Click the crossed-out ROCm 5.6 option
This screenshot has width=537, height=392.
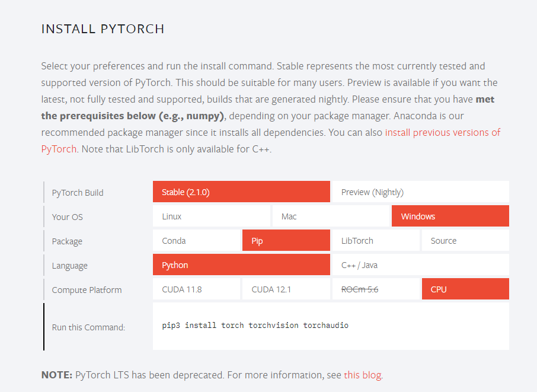[x=375, y=289]
